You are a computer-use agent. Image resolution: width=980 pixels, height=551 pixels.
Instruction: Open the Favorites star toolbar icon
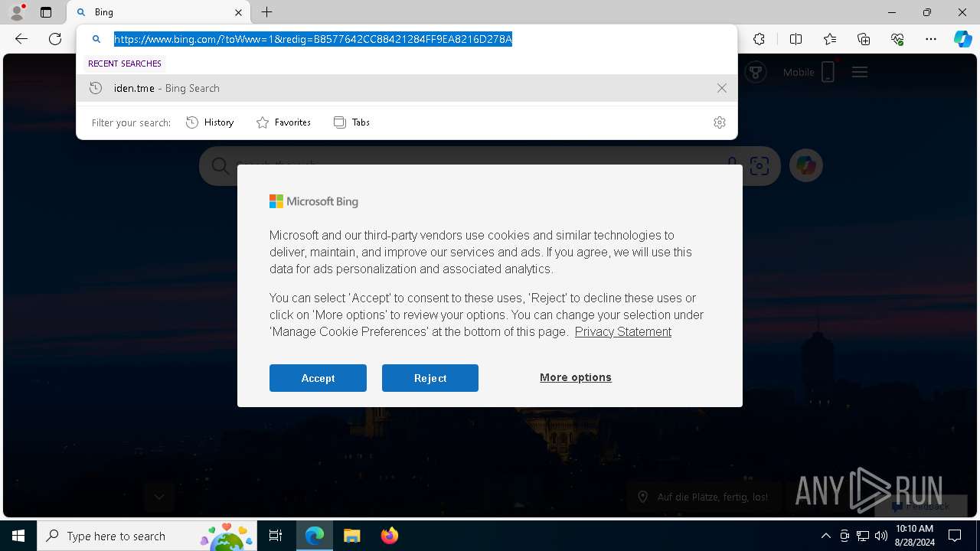(x=830, y=39)
